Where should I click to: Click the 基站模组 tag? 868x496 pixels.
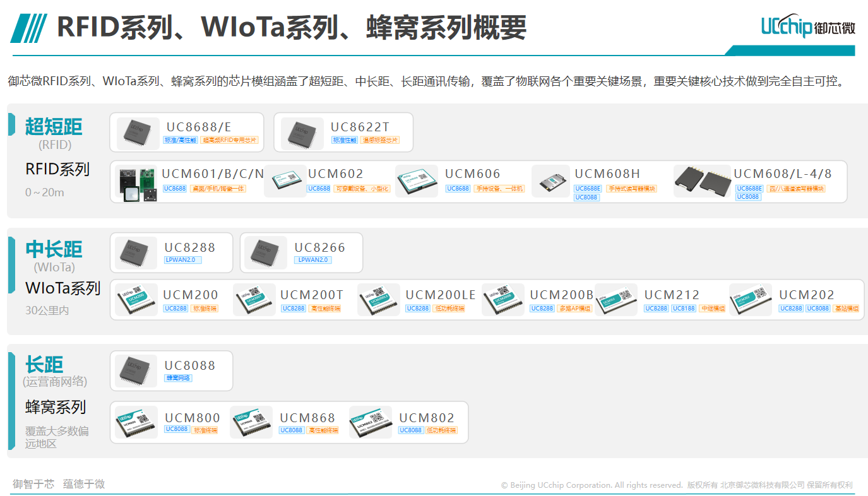click(x=846, y=309)
